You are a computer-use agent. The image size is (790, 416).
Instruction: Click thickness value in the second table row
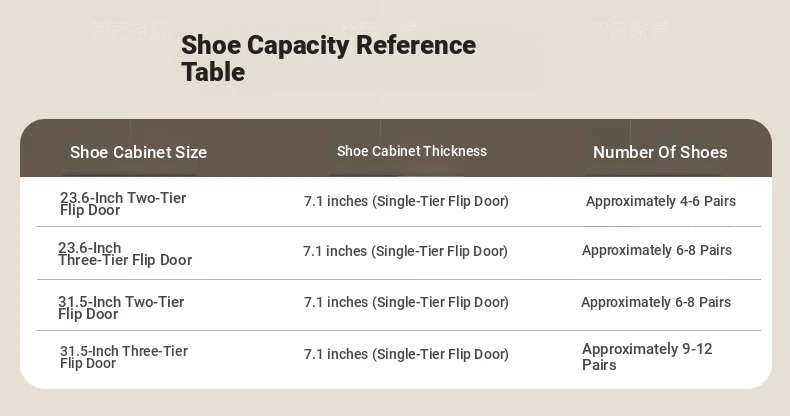(x=405, y=251)
